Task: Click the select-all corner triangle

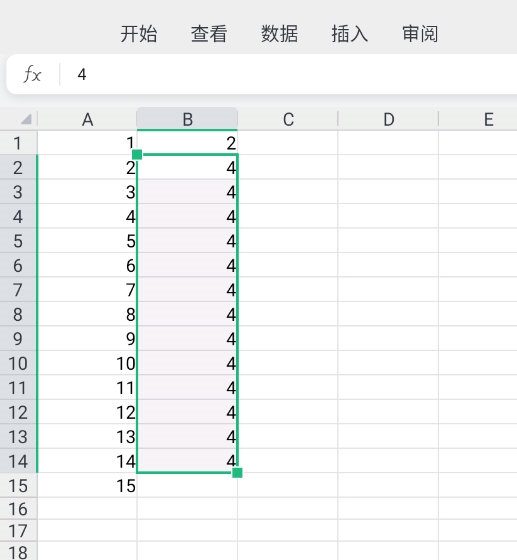Action: click(x=26, y=119)
